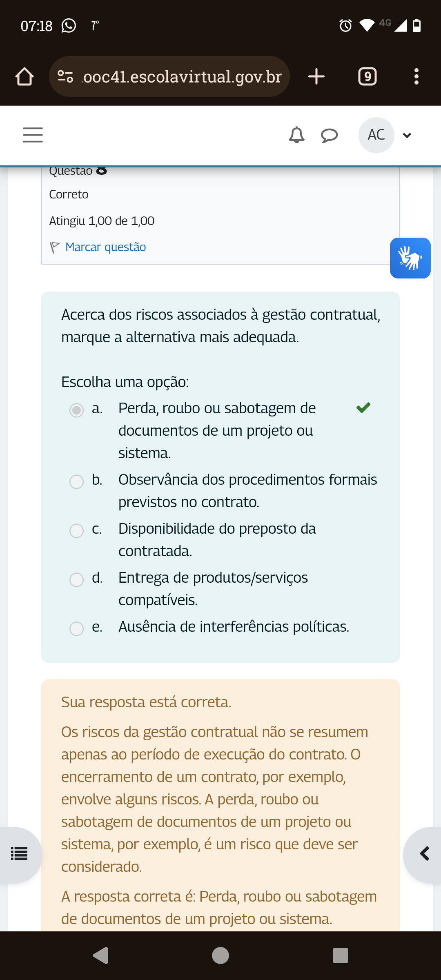Open a new browser tab
Viewport: 441px width, 980px height.
(316, 77)
